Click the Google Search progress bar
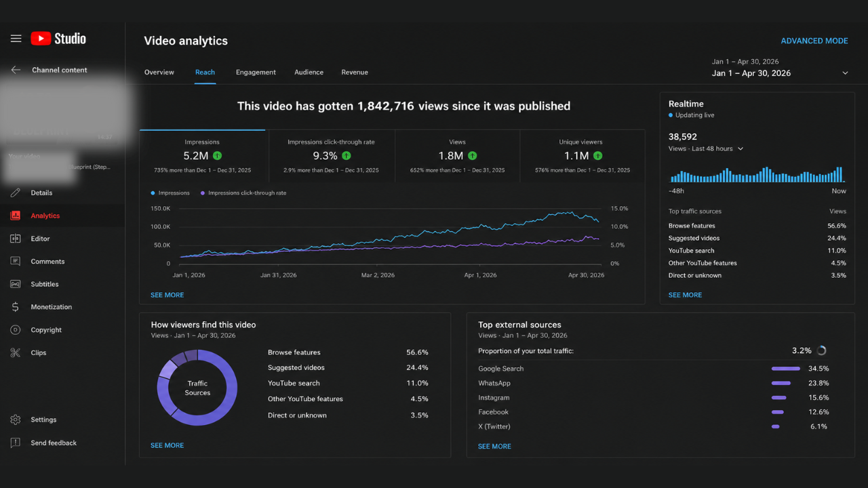This screenshot has width=868, height=488. pos(786,369)
